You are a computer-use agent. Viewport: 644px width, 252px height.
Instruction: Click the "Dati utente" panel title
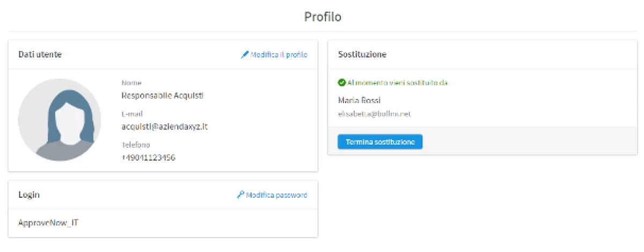click(x=40, y=55)
